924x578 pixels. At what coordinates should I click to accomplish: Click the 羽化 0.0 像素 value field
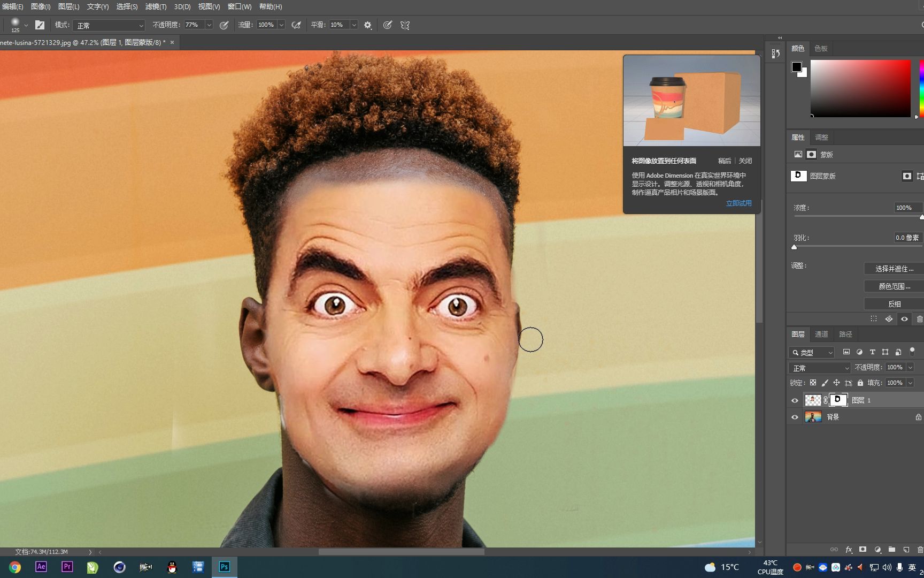point(907,238)
